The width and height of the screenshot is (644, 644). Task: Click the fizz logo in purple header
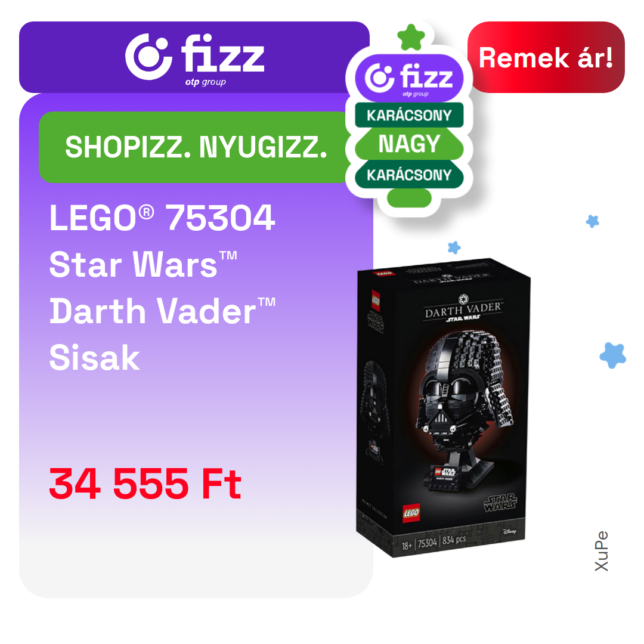point(194,60)
